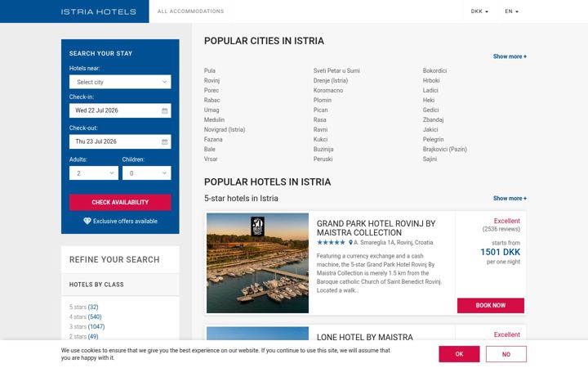
Task: Select the city Novigrad (Istria)
Action: coord(225,129)
